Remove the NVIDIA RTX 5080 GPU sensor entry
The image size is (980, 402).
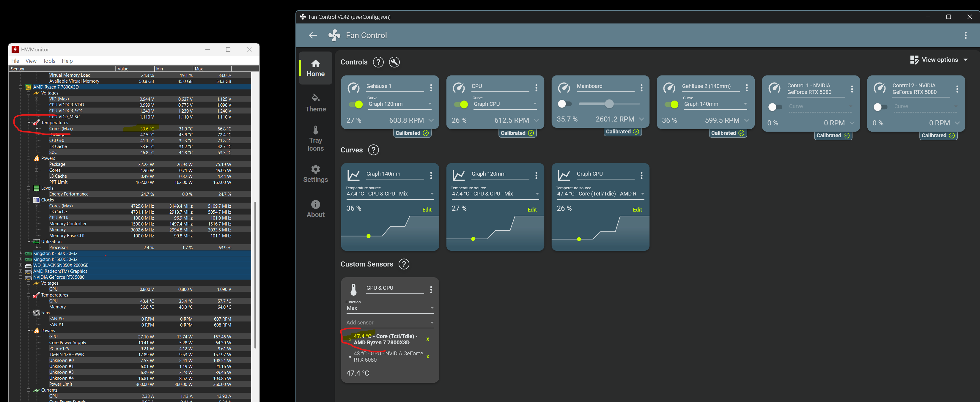click(428, 357)
